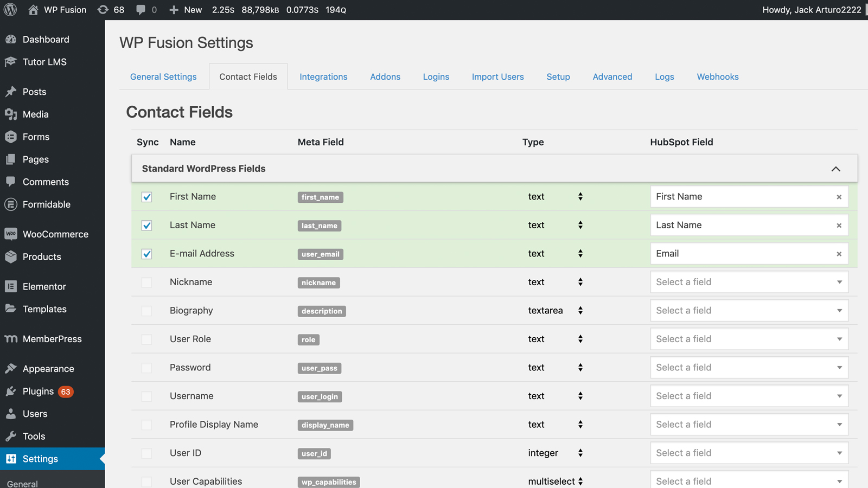Click the WordPress logo icon
The height and width of the screenshot is (488, 868).
click(10, 10)
